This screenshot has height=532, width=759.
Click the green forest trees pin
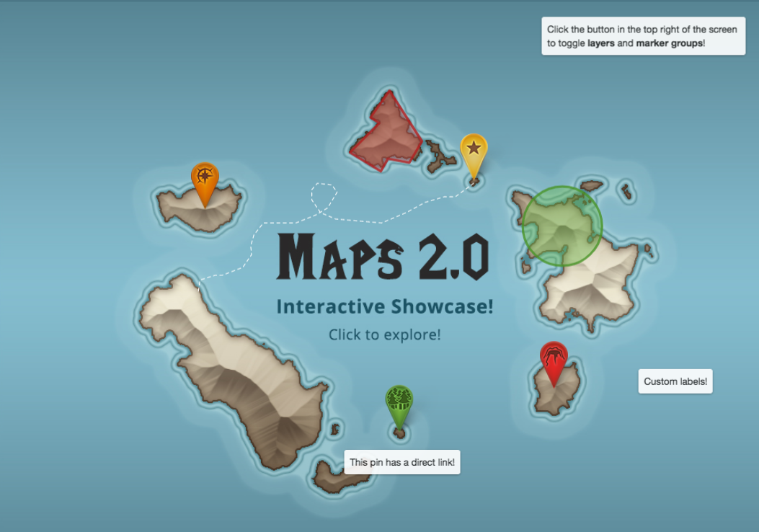click(399, 399)
